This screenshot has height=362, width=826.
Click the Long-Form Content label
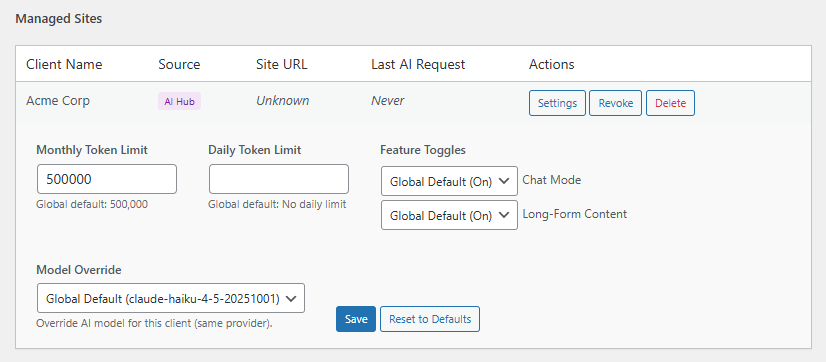pos(575,214)
